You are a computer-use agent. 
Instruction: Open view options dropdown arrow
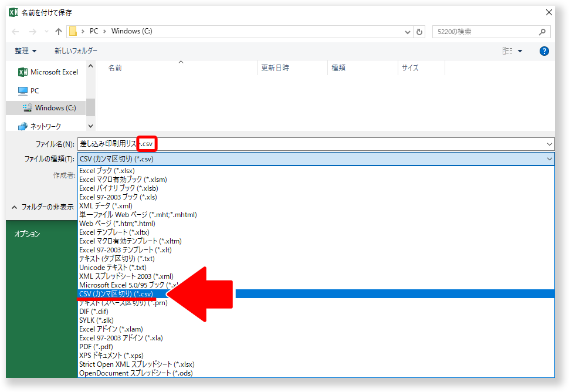520,51
